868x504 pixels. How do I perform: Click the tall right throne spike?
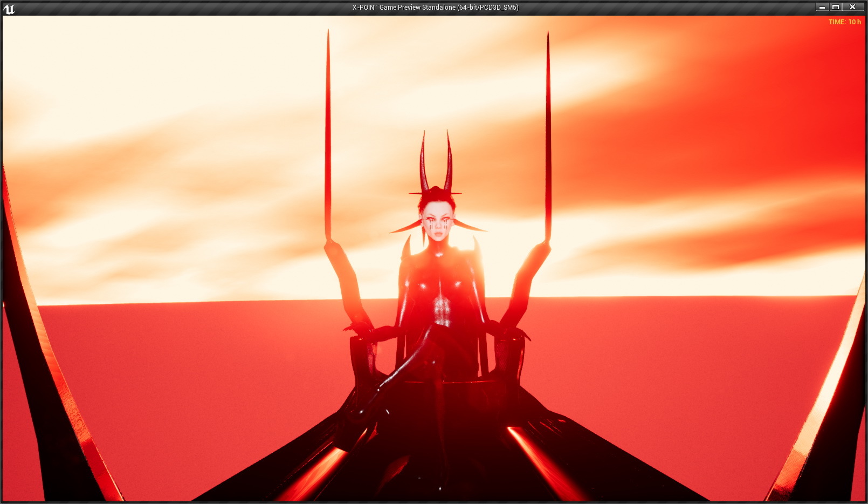click(x=548, y=135)
